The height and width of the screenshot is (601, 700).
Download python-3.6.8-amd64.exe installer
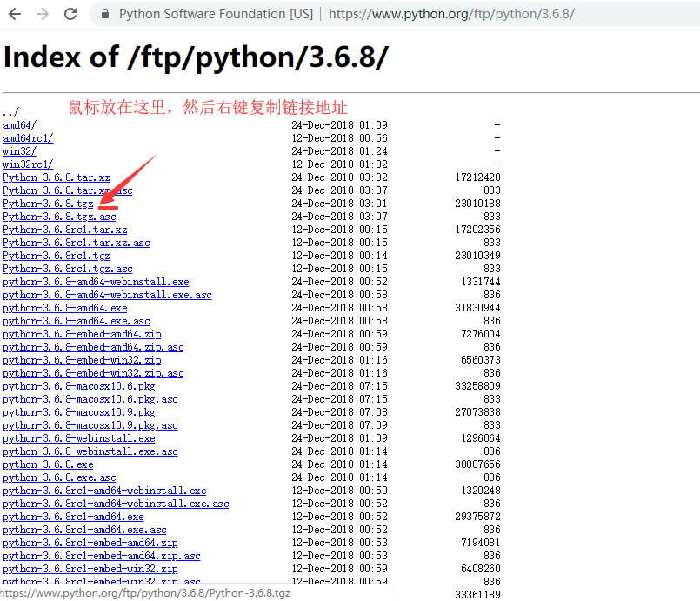coord(64,308)
